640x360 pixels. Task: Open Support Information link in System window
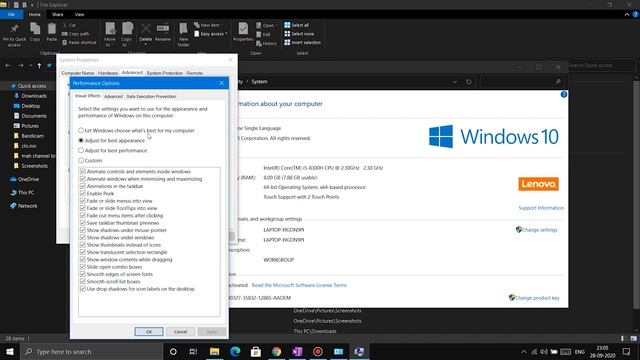(541, 208)
